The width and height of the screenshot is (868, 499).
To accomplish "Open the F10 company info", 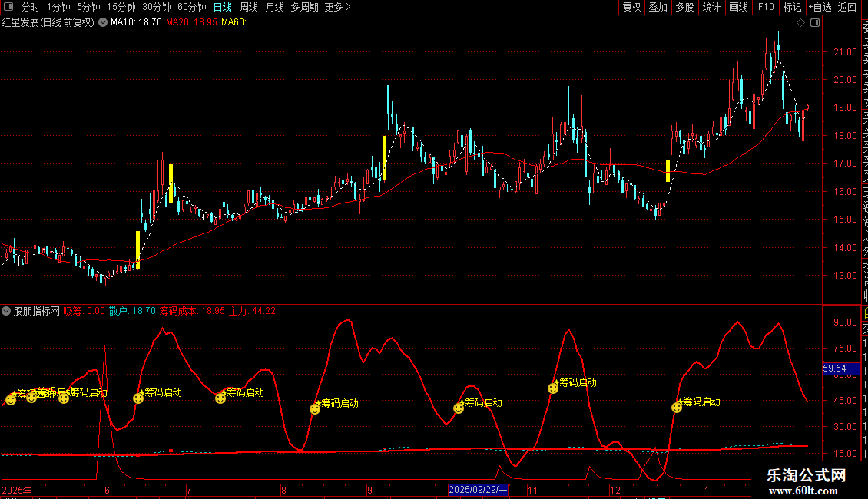I will [766, 7].
